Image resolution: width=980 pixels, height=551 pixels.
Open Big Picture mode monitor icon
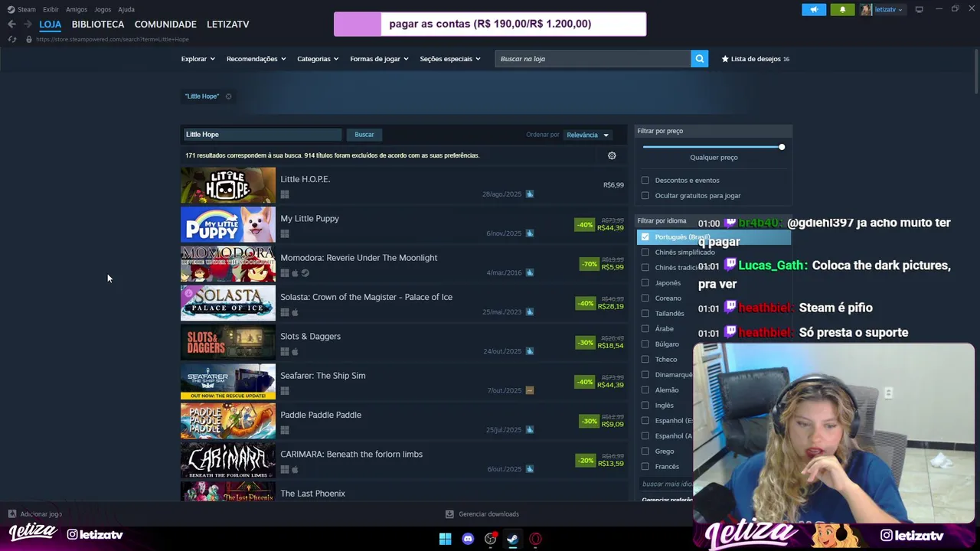click(x=919, y=9)
